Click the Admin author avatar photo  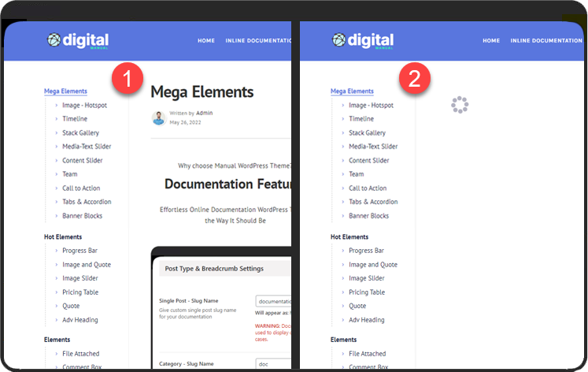(x=158, y=118)
